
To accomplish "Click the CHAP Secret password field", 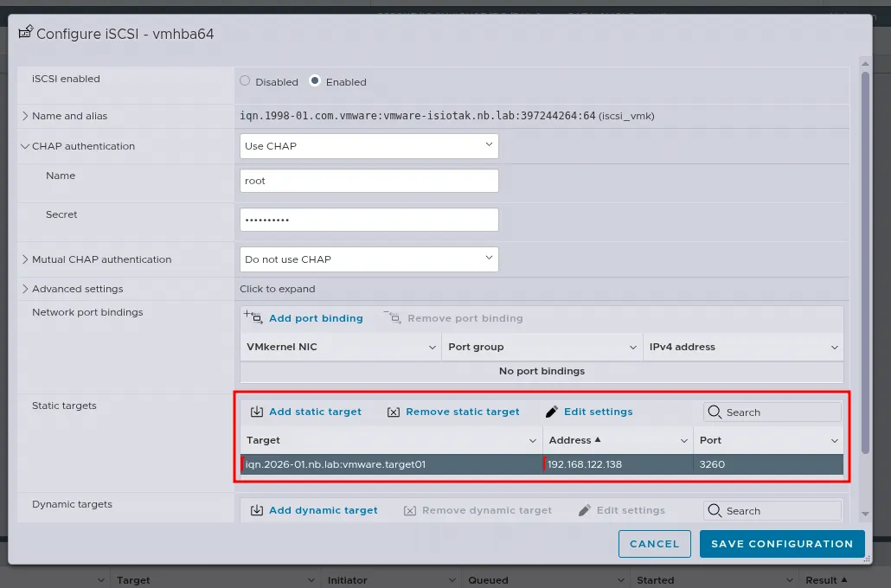I will coord(369,220).
